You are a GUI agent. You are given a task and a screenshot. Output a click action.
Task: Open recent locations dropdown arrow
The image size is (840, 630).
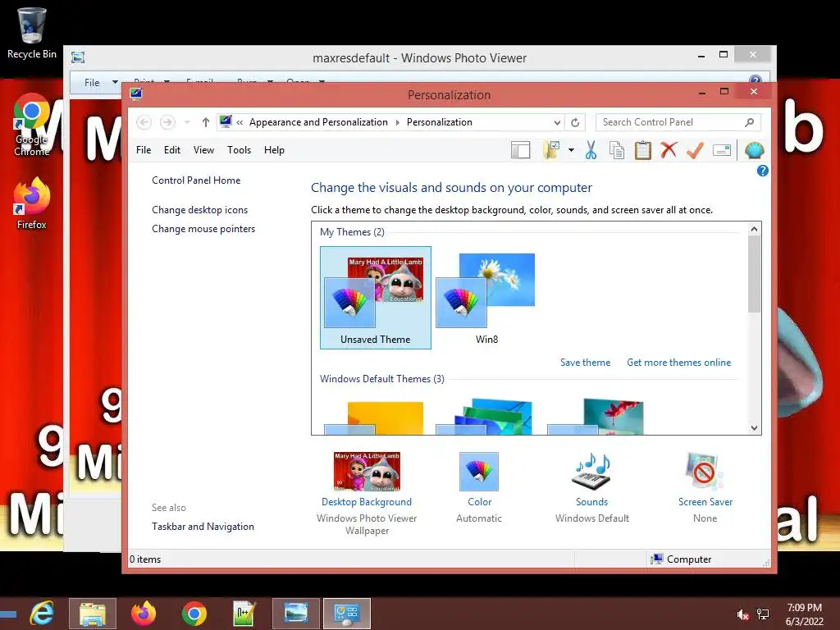[187, 123]
